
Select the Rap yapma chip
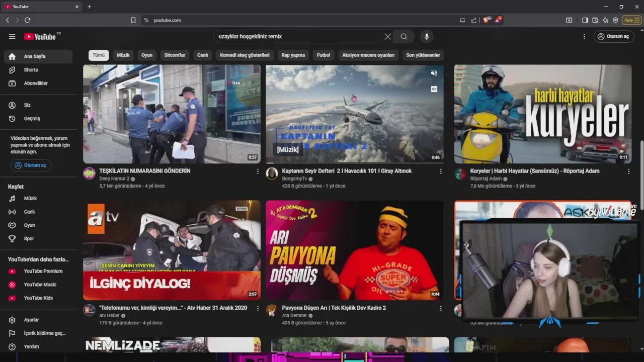[x=293, y=55]
